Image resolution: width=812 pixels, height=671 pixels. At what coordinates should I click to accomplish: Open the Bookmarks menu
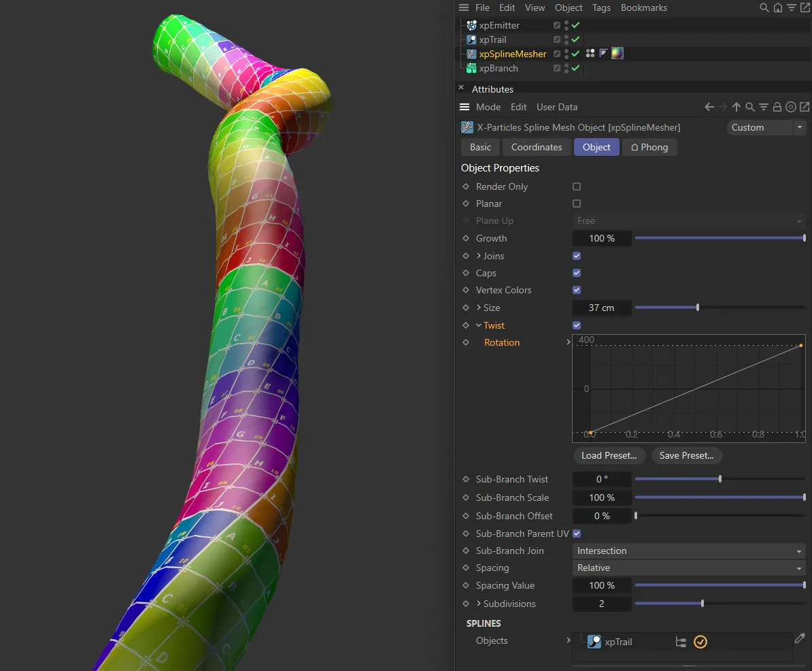[x=643, y=7]
